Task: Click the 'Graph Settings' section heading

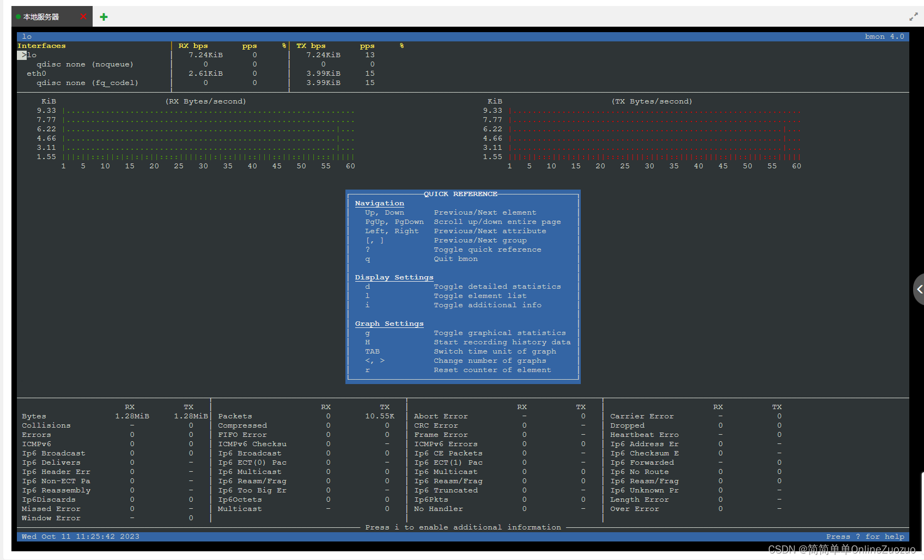Action: (389, 324)
